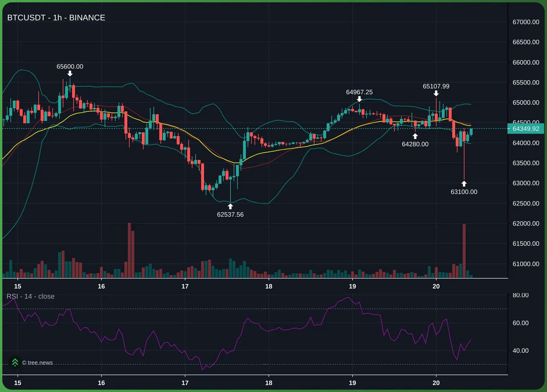Image resolution: width=547 pixels, height=392 pixels.
Task: Click the 62500.00 price axis label
Action: pos(526,204)
